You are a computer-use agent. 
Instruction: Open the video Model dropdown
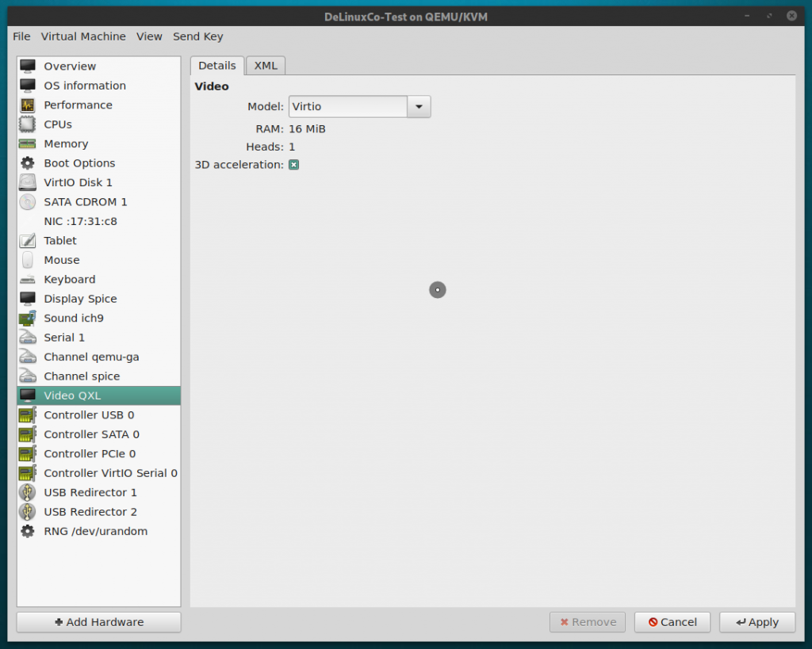pos(418,106)
